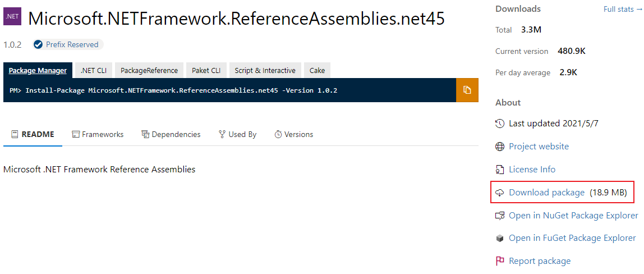Click the red report flag icon

click(x=500, y=261)
